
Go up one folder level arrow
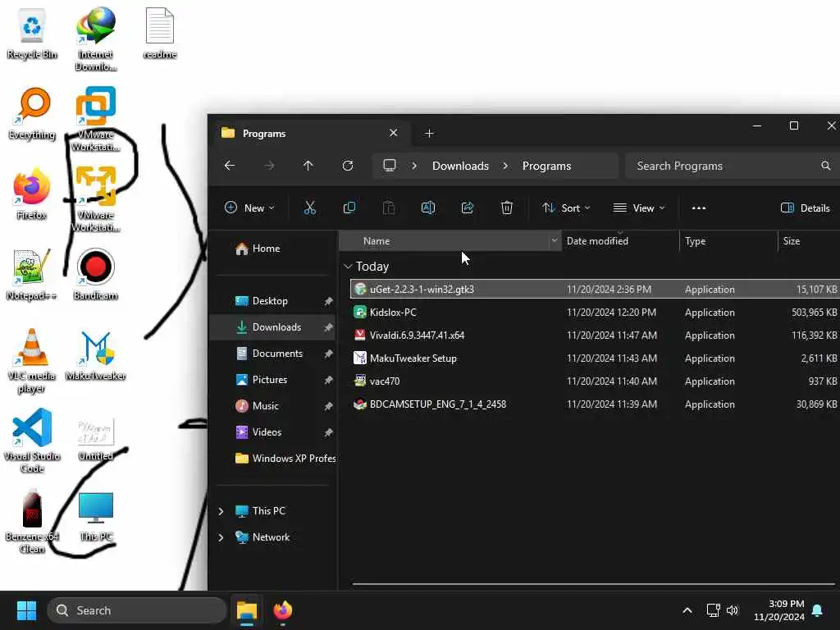pyautogui.click(x=308, y=166)
